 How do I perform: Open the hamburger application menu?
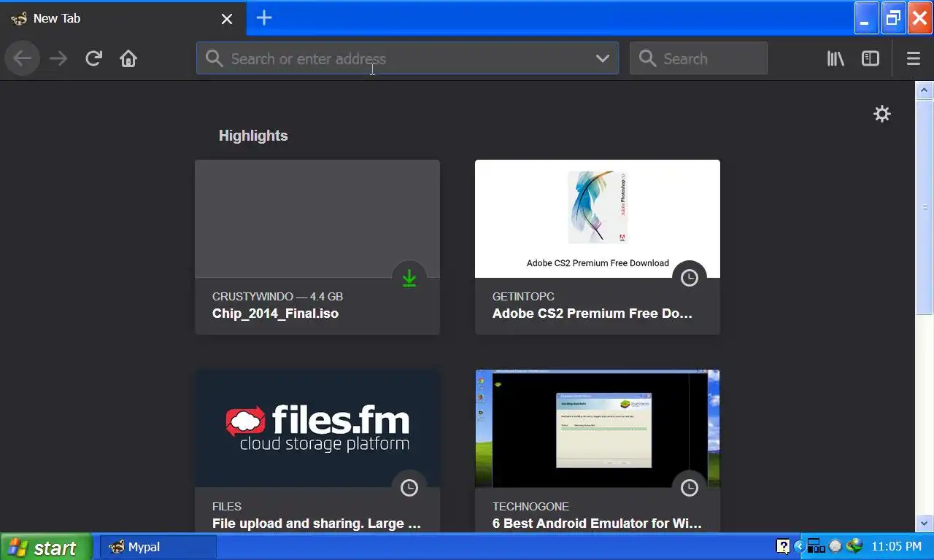pos(914,58)
